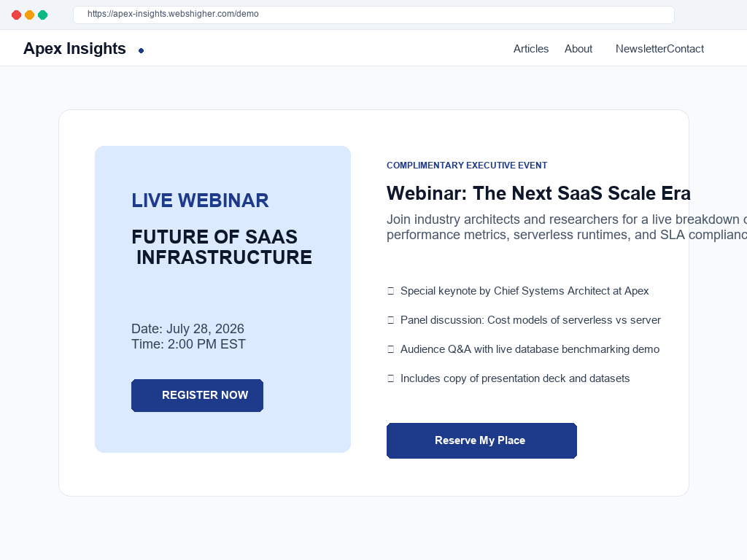Click the red close window button
The height and width of the screenshot is (560, 747).
(16, 15)
